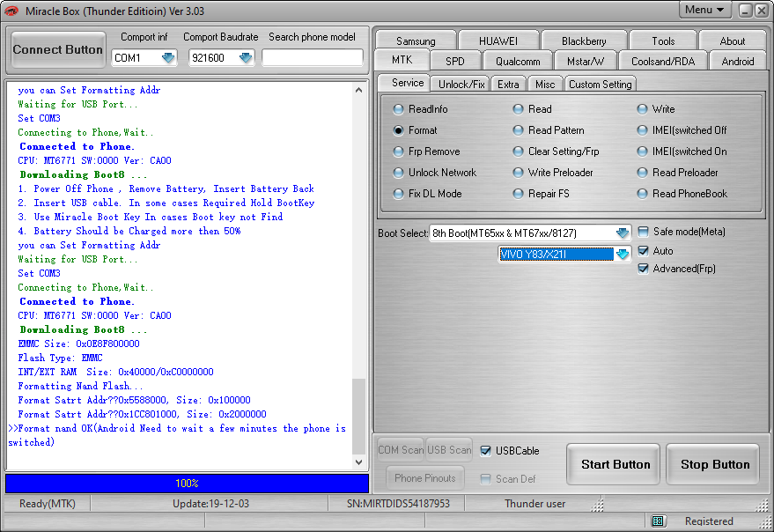Click the Search phone model field
Image resolution: width=774 pixels, height=532 pixels.
[313, 58]
